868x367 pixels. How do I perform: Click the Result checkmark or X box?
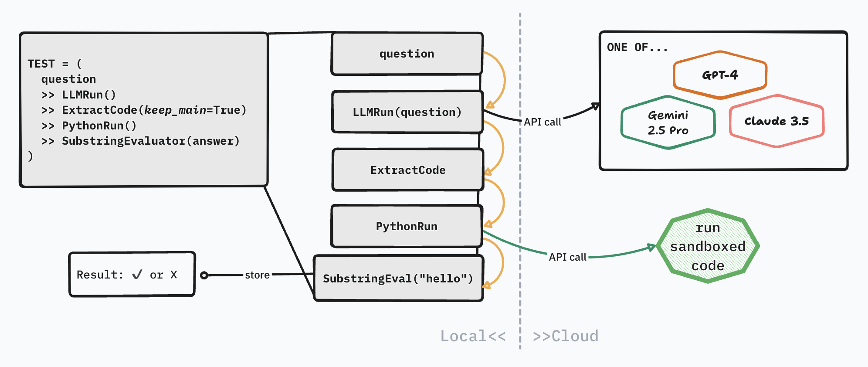[x=132, y=274]
